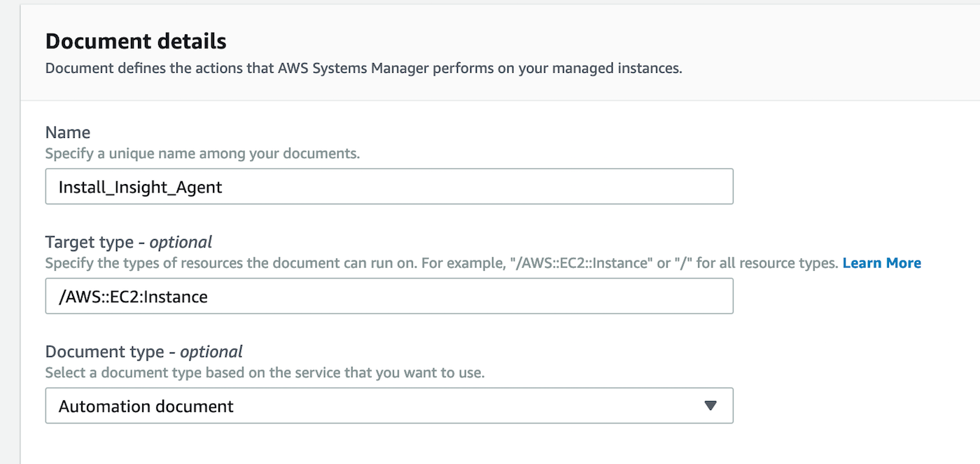Viewport: 980px width, 464px height.
Task: Click the 'Specify a unique name' helper text
Action: (202, 153)
